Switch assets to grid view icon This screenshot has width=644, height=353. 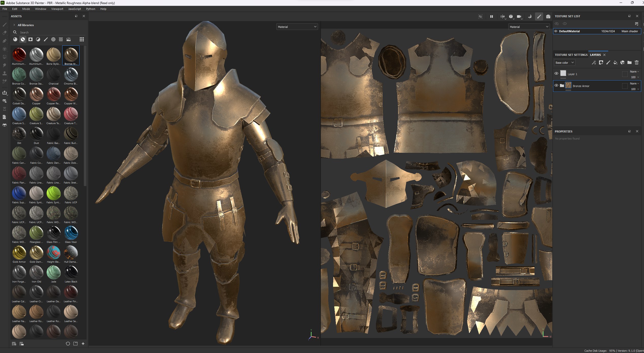click(x=82, y=39)
